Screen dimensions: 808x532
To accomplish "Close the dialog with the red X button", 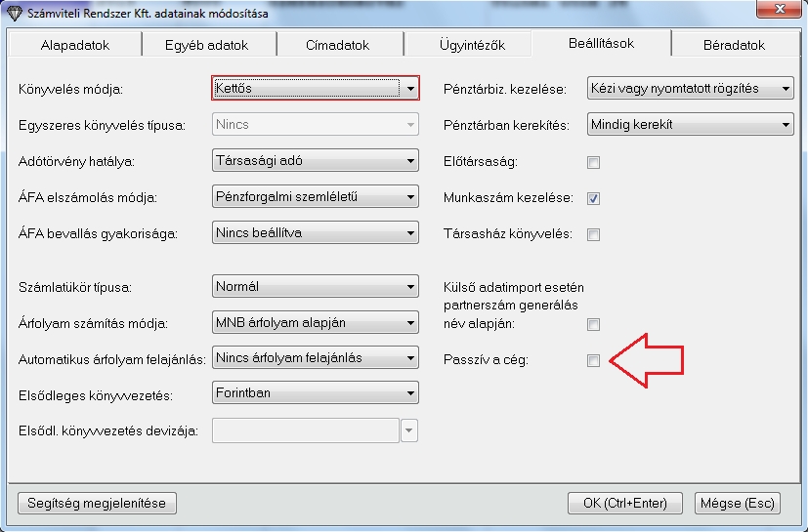I will tap(780, 13).
